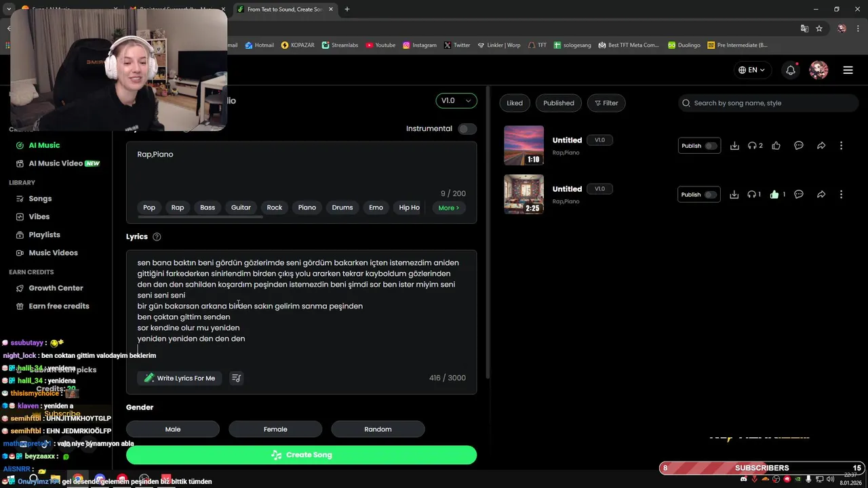Open more options for first song

pyautogui.click(x=841, y=146)
